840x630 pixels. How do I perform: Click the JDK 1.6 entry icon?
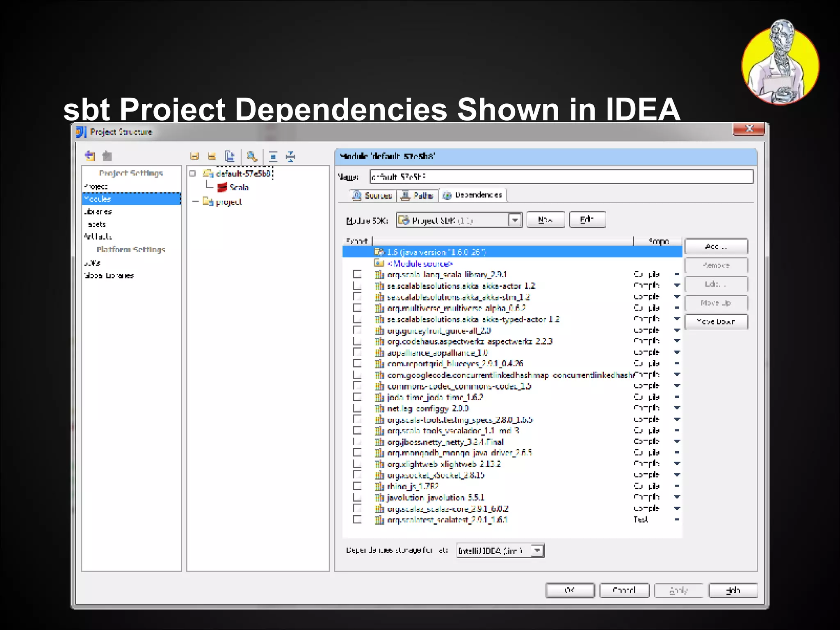coord(379,252)
